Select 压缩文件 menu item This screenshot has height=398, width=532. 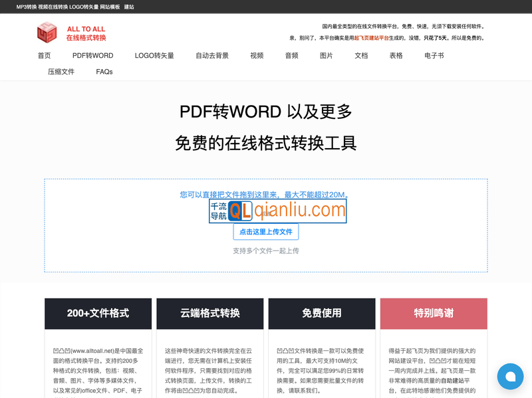click(61, 72)
